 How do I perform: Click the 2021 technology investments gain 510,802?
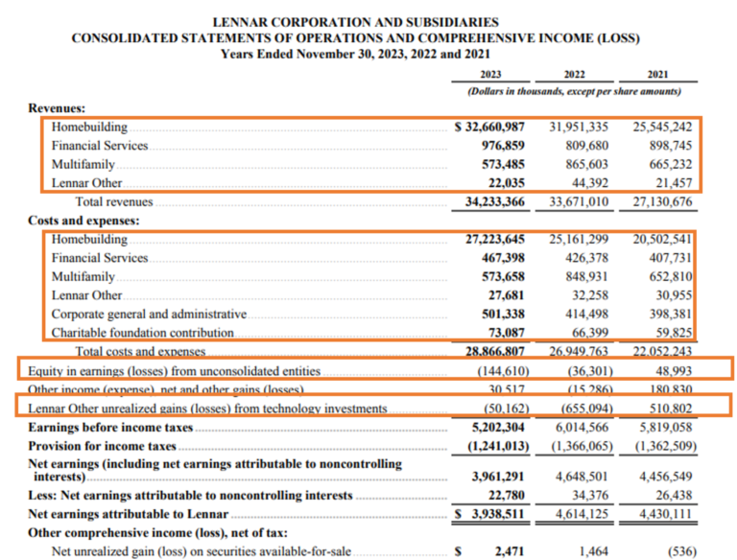(664, 408)
